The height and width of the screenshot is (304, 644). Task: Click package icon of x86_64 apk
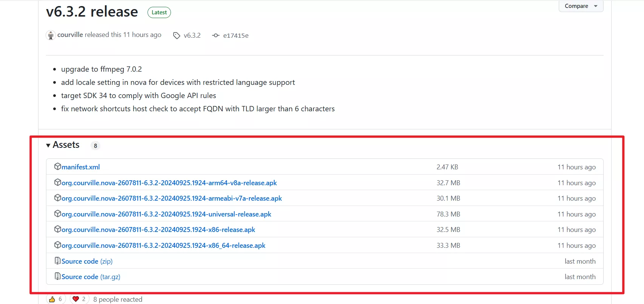click(x=58, y=245)
